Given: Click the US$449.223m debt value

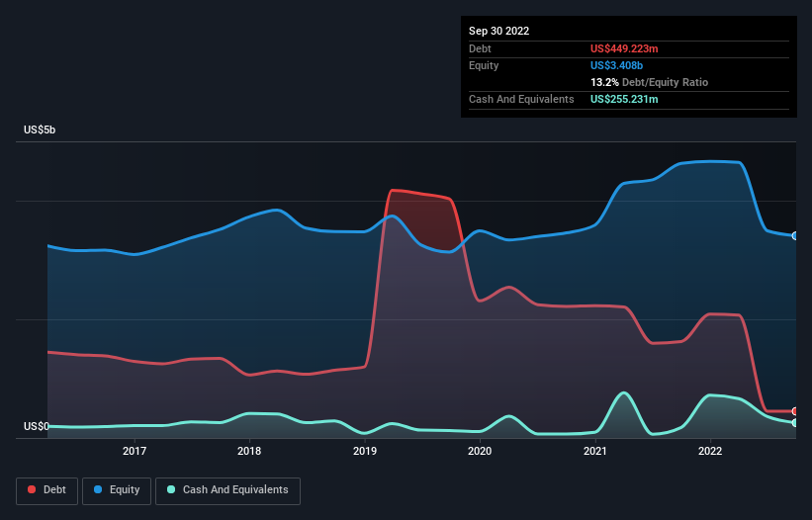Looking at the screenshot, I should [624, 48].
